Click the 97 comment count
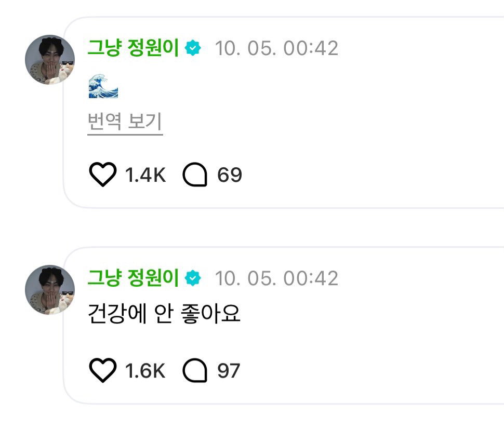Viewport: 504px width, 429px height. (229, 371)
